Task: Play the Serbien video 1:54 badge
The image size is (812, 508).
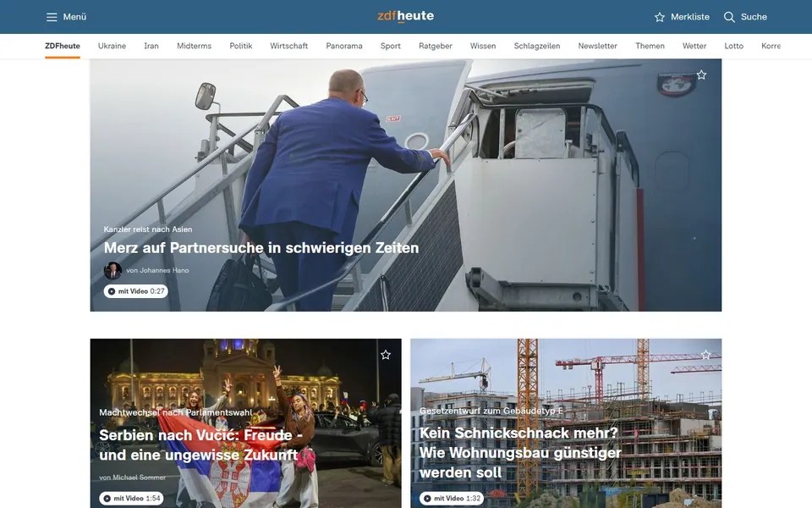Action: [131, 498]
